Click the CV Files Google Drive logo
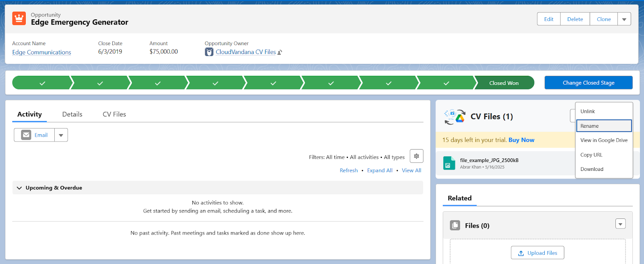644x264 pixels. tap(455, 117)
